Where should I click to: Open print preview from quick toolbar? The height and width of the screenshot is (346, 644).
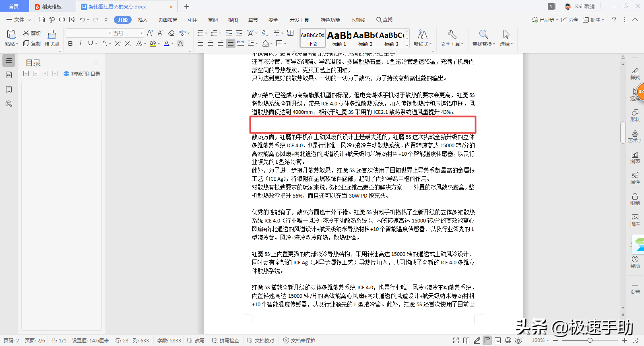pyautogui.click(x=72, y=20)
